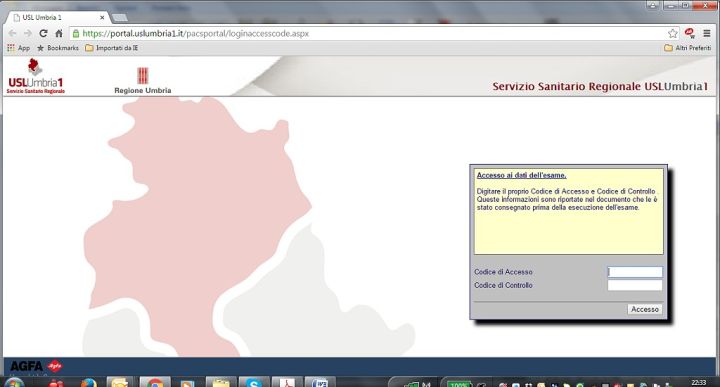Reload the page with the refresh icon

click(x=43, y=34)
